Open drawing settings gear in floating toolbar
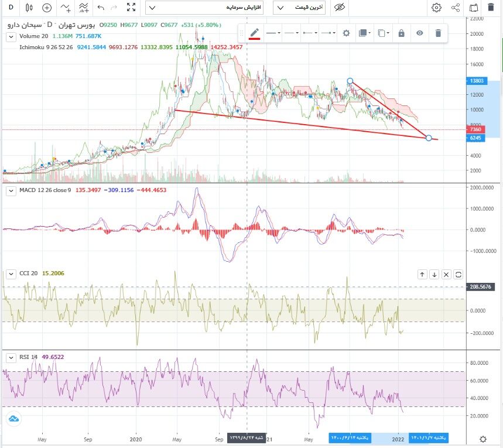 [346, 33]
